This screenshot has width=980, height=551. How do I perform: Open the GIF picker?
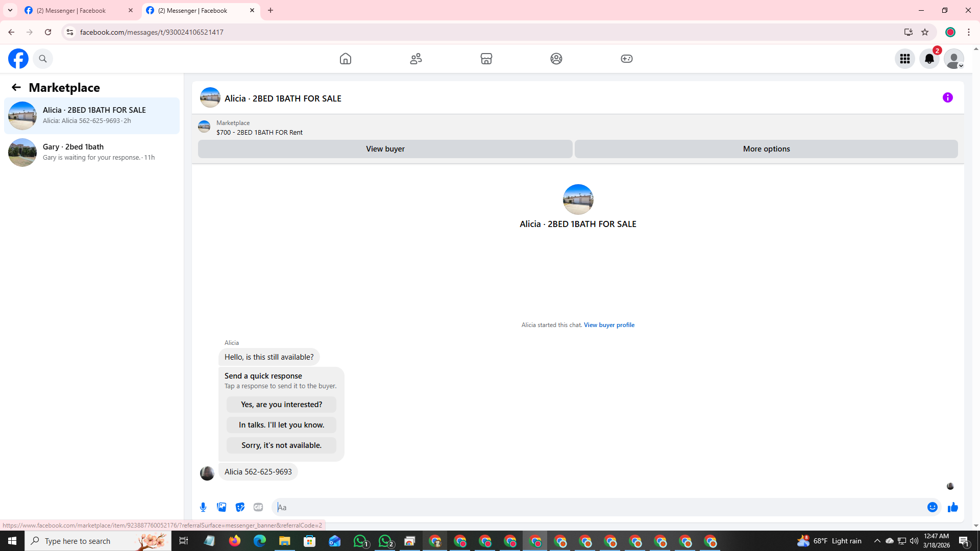258,507
